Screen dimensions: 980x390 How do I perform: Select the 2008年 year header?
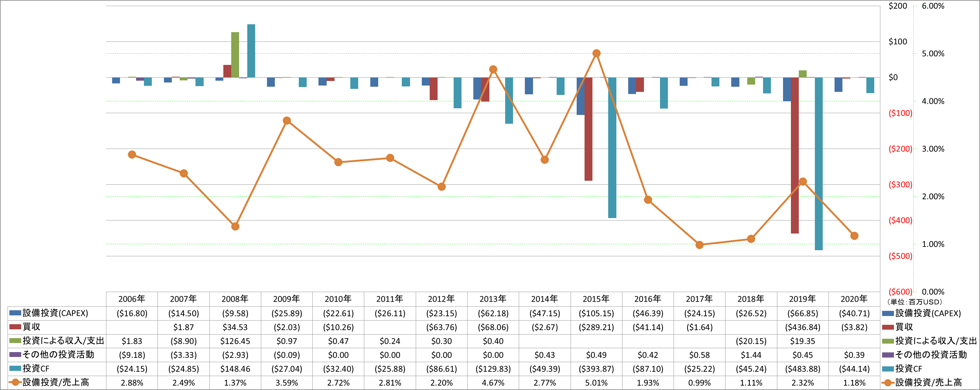point(235,299)
